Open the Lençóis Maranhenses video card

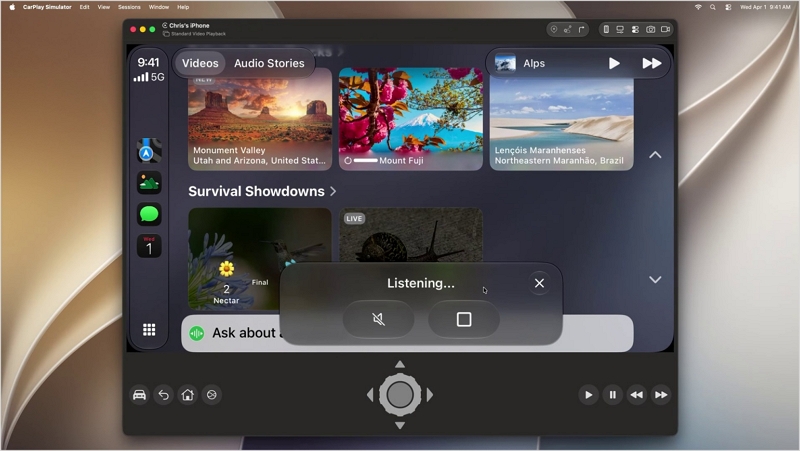561,119
